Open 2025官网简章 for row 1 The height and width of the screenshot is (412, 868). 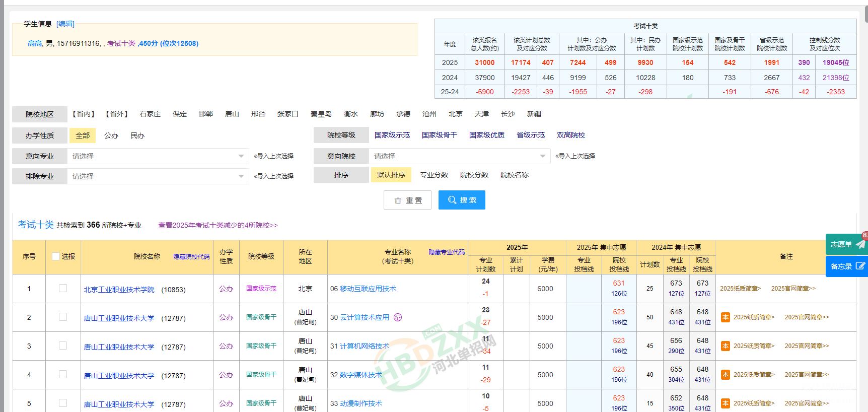point(793,289)
